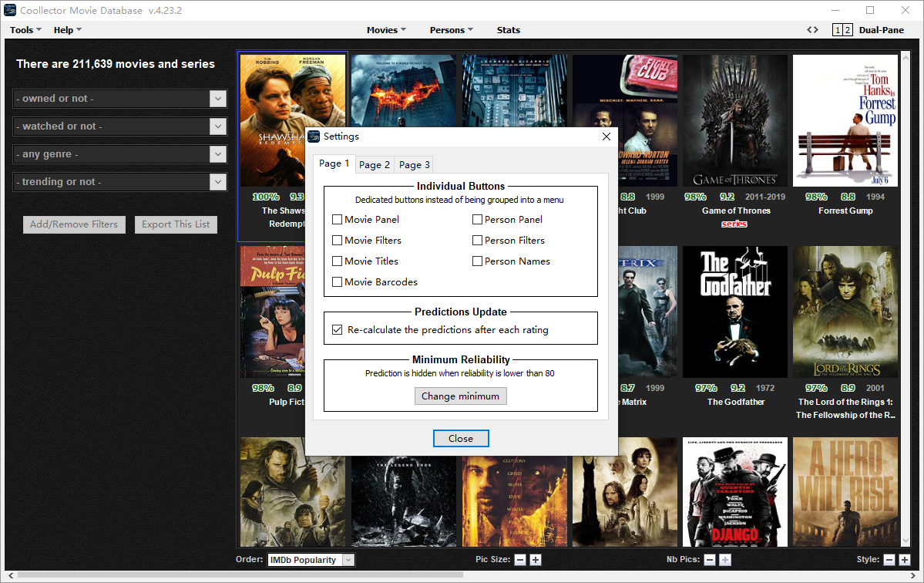
Task: Select the Forrest Gump poster thumbnail
Action: (x=845, y=121)
